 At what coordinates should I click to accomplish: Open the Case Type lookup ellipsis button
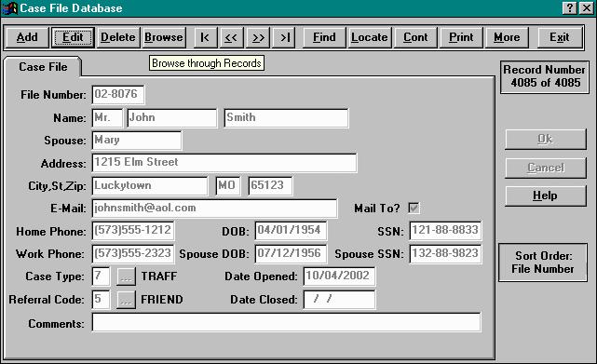tap(126, 276)
